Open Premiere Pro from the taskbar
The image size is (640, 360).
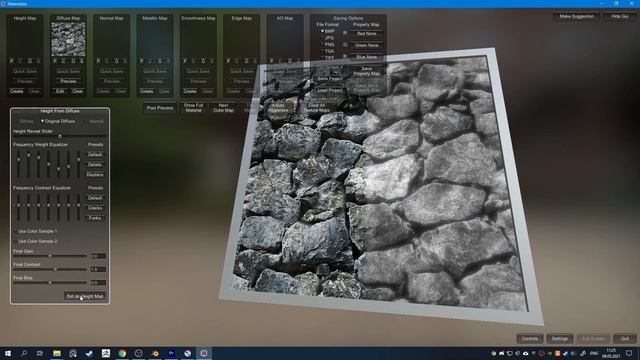pos(171,353)
